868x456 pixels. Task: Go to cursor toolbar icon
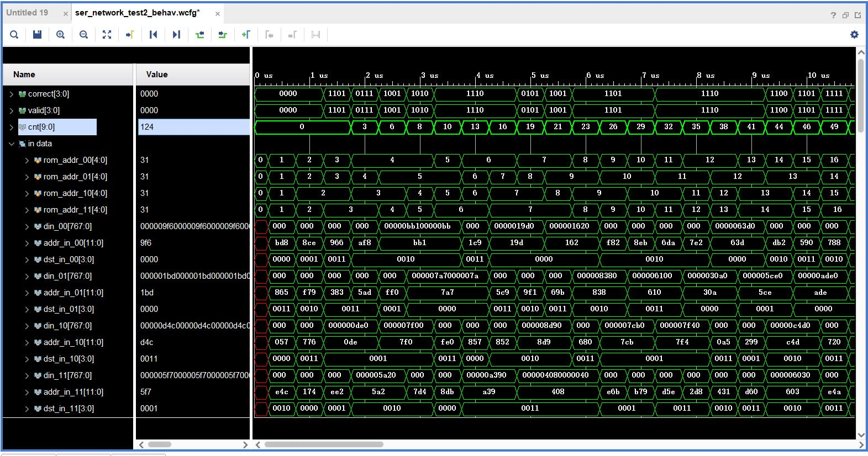[130, 35]
